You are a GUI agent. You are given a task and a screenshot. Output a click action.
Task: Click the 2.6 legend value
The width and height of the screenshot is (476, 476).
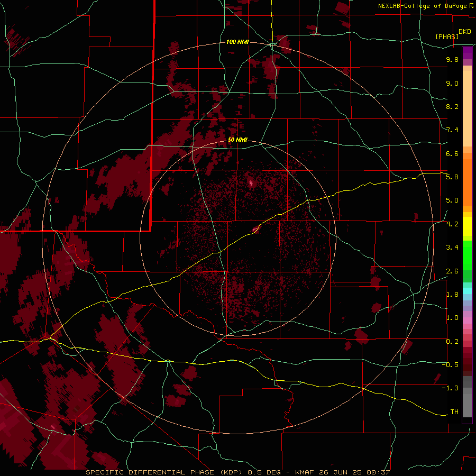(452, 271)
